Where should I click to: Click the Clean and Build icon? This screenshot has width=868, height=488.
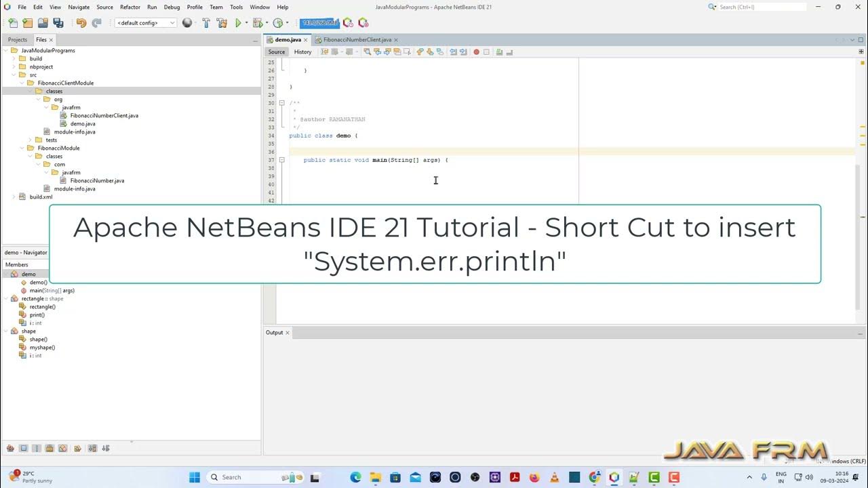point(222,23)
